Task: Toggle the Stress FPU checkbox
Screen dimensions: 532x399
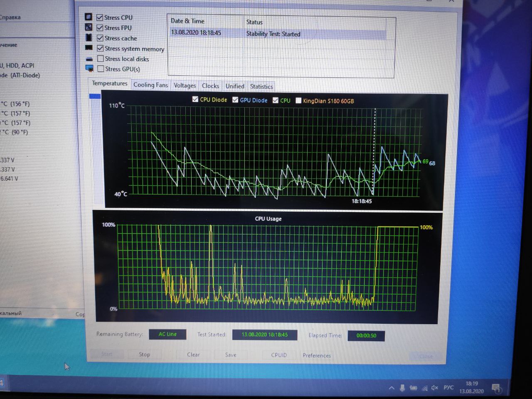Action: coord(100,28)
